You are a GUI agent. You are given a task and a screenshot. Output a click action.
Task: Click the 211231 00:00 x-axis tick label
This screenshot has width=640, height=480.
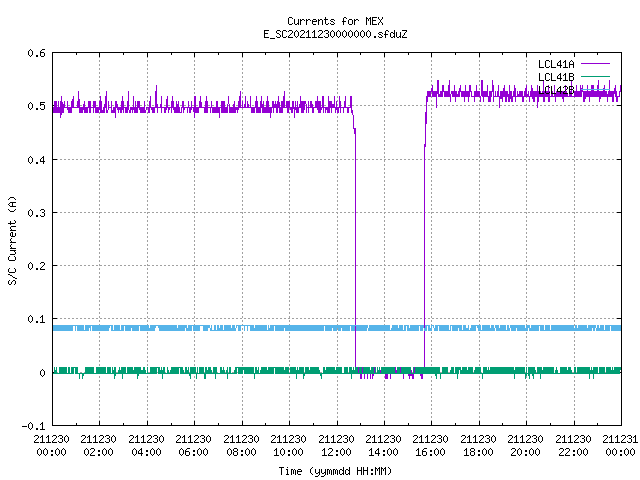[x=620, y=446]
